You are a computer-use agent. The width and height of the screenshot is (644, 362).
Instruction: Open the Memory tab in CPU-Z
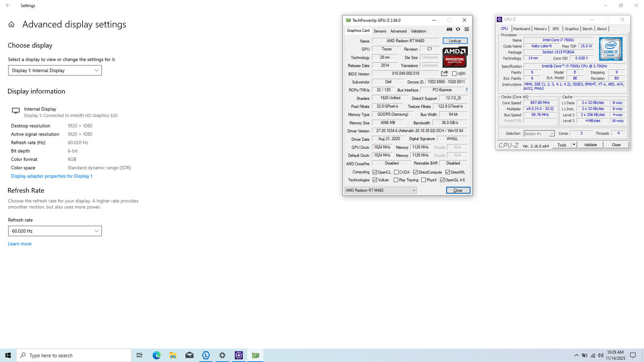click(540, 29)
